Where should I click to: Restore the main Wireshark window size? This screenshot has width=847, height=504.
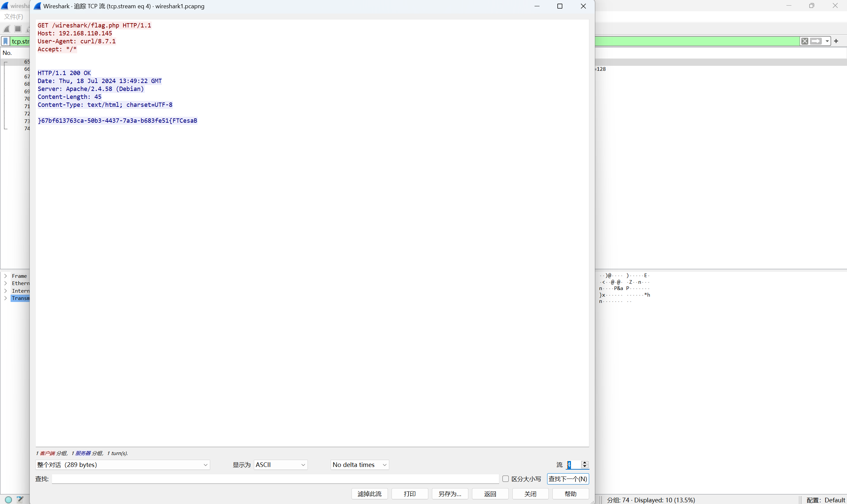click(x=812, y=5)
